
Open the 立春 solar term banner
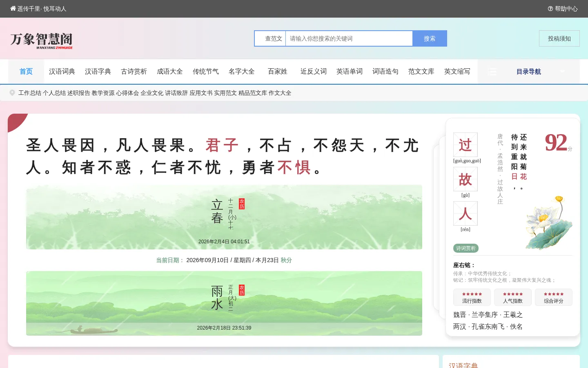(x=224, y=217)
